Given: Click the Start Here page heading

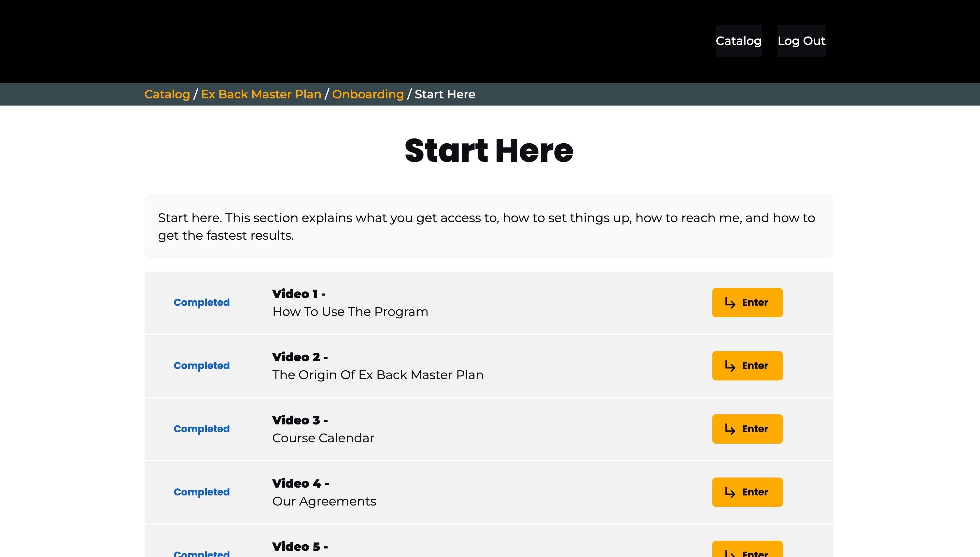Looking at the screenshot, I should point(489,151).
